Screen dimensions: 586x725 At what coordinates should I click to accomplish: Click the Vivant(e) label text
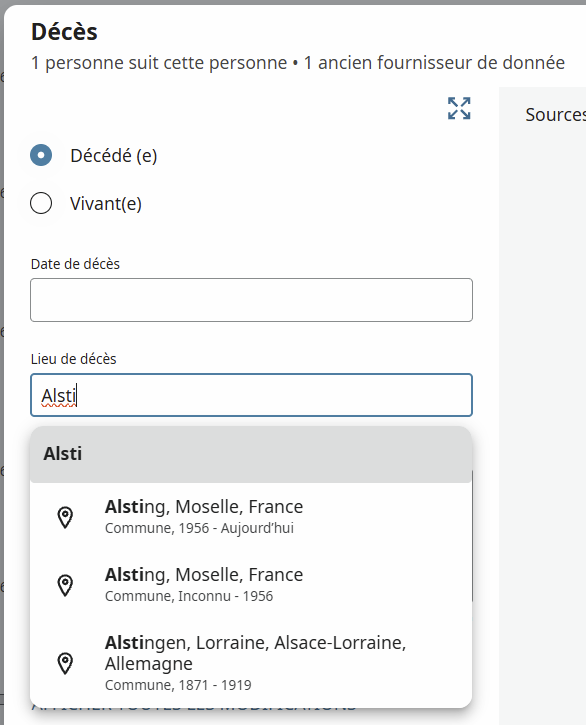[x=106, y=204]
